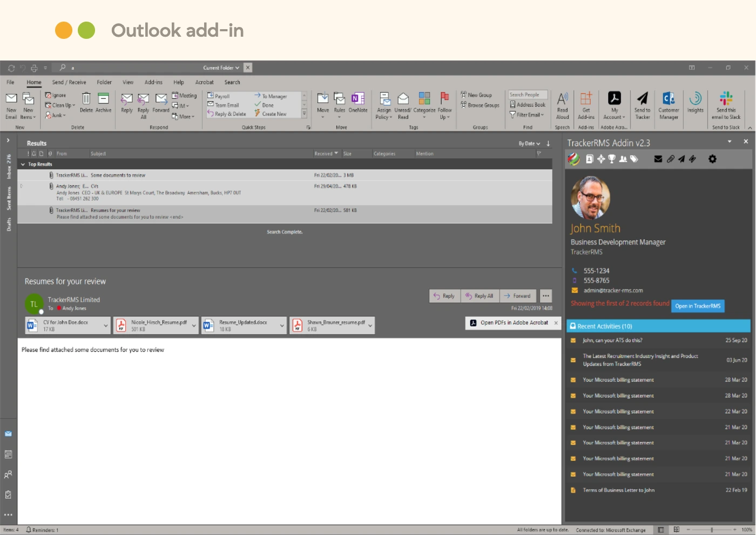756x535 pixels.
Task: Open TrackerRMS Addin pane options arrow
Action: (730, 141)
